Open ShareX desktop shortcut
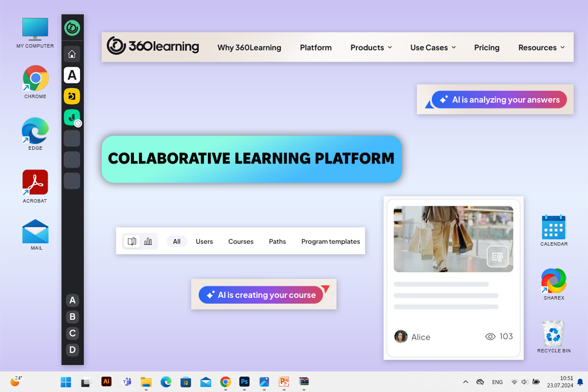The width and height of the screenshot is (588, 392). pos(554,284)
